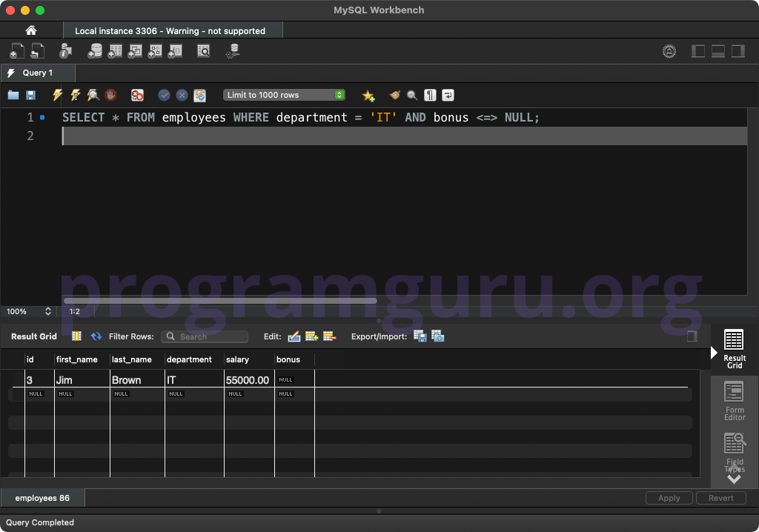Collapse result side panel arrow
The width and height of the screenshot is (759, 532).
(714, 353)
